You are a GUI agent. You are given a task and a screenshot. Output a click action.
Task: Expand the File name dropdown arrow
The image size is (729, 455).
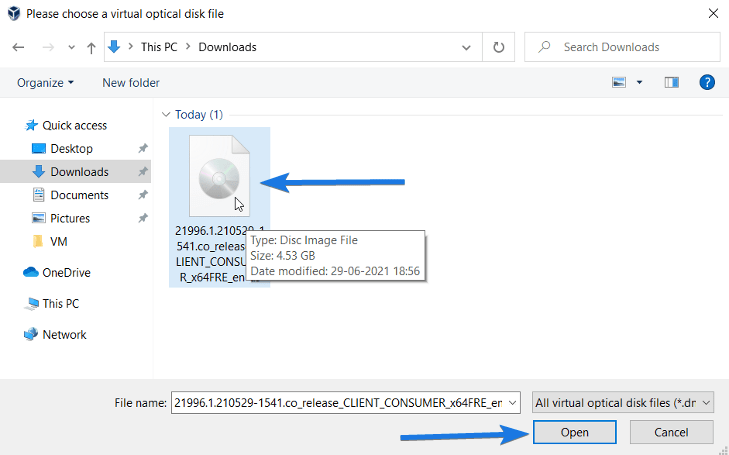coord(513,403)
